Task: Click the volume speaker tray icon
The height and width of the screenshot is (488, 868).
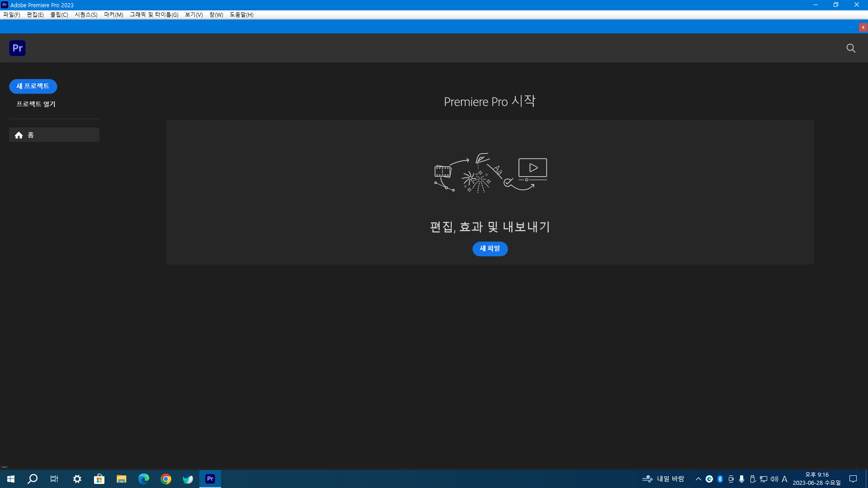Action: tap(774, 479)
